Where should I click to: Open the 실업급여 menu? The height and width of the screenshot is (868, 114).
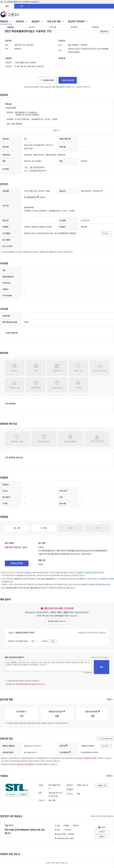tap(37, 22)
